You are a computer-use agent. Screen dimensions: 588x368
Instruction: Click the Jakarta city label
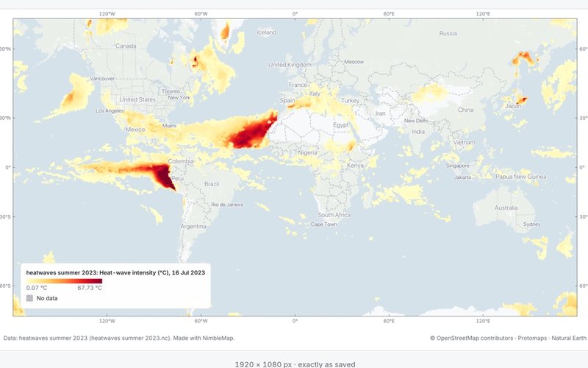point(462,177)
